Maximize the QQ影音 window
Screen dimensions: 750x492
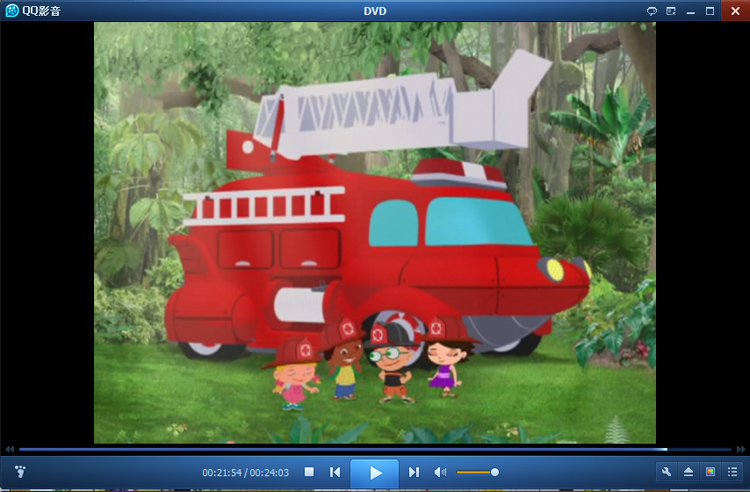click(x=710, y=11)
